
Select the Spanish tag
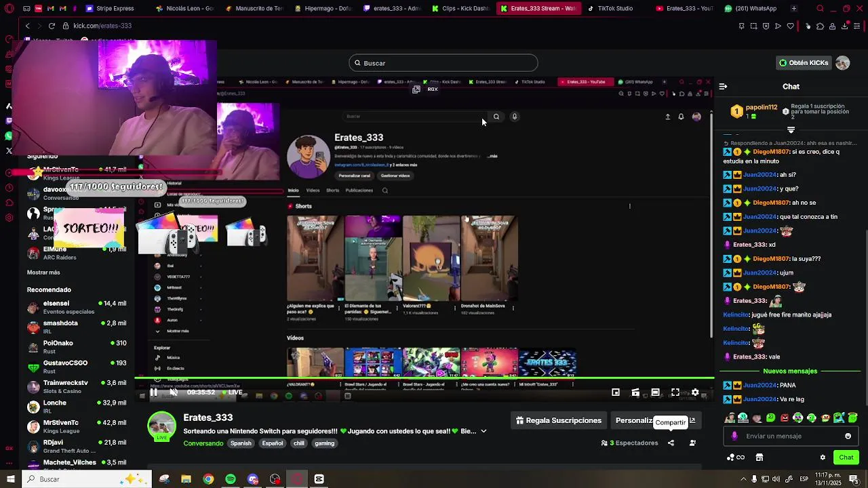pos(241,443)
